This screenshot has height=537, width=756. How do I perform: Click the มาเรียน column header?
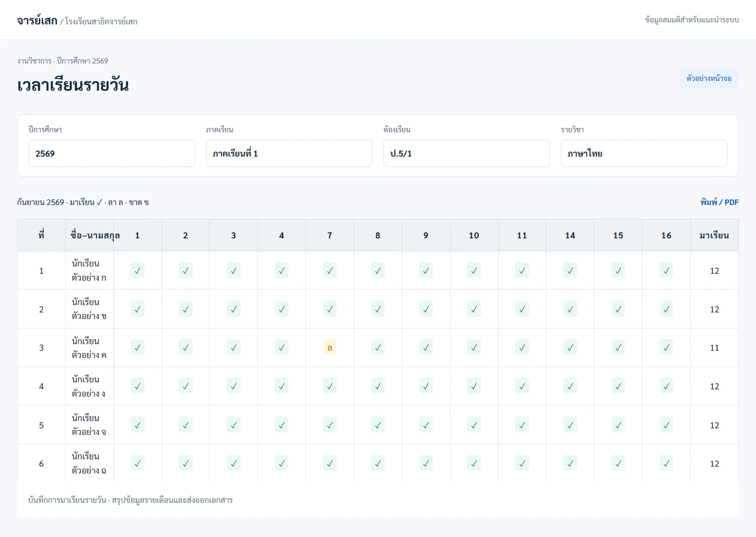(714, 235)
